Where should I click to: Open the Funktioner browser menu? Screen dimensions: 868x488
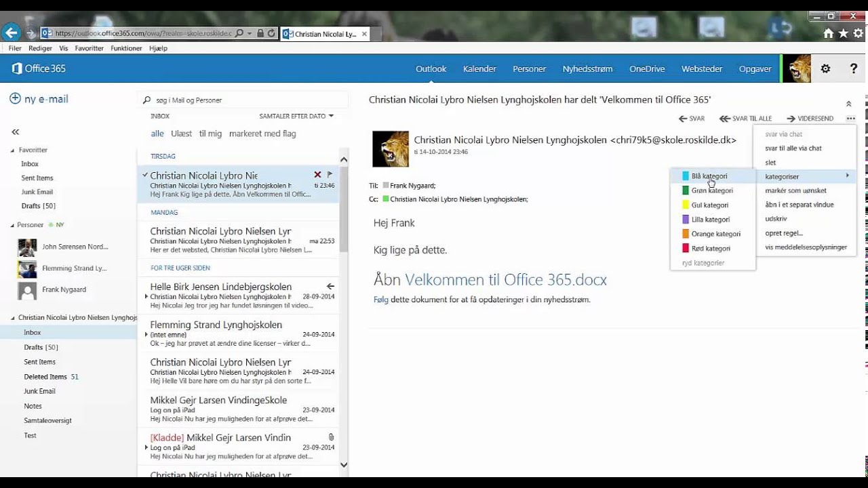(x=126, y=48)
